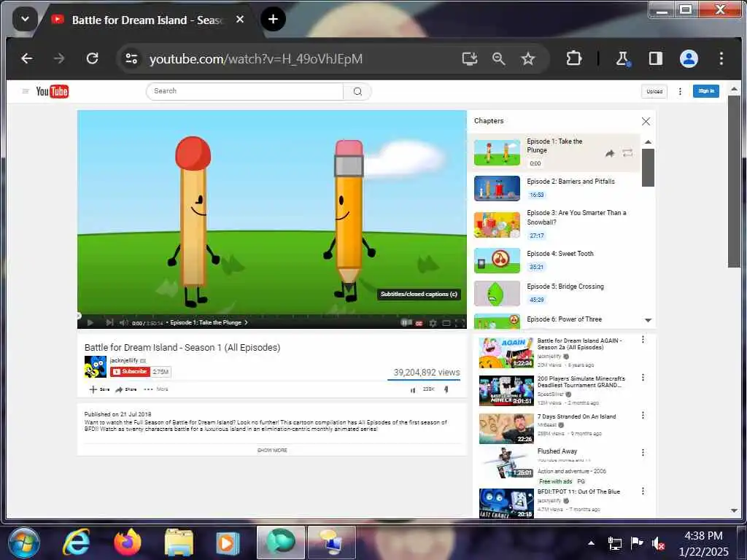Click the video progress bar

coord(272,315)
